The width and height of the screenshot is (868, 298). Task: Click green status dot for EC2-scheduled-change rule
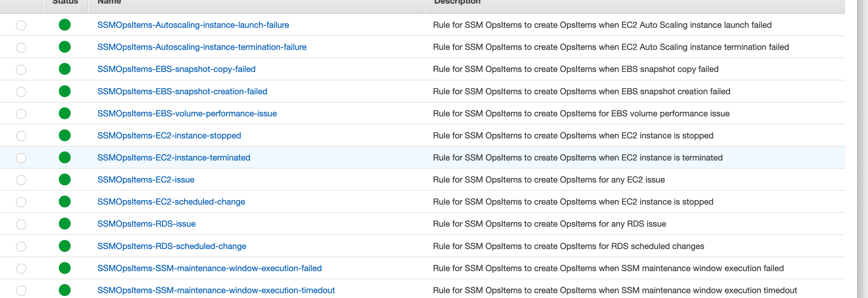tap(65, 202)
